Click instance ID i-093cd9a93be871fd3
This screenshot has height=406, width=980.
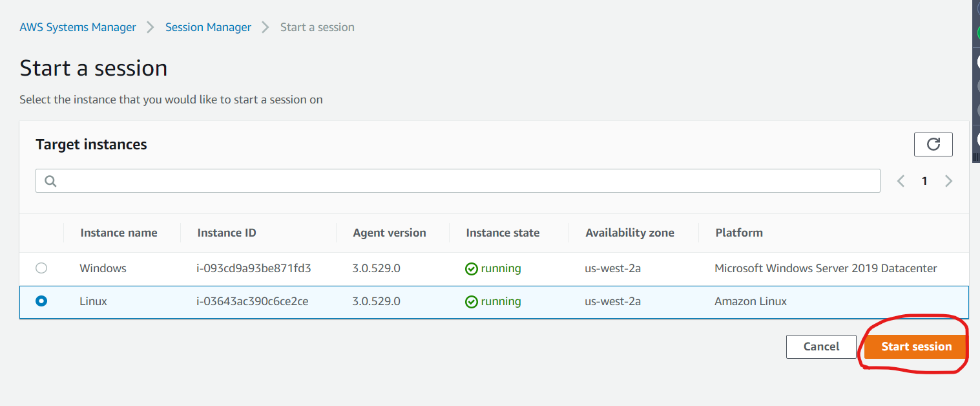(254, 268)
